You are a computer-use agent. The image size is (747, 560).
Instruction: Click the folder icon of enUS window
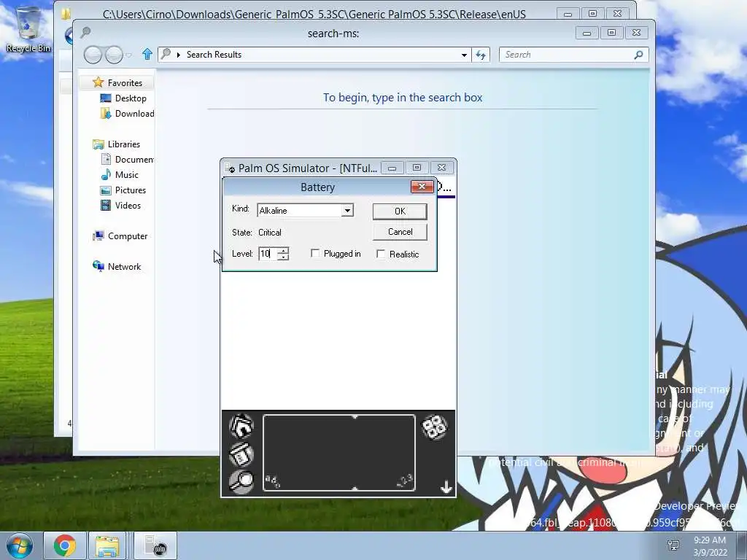coord(66,14)
